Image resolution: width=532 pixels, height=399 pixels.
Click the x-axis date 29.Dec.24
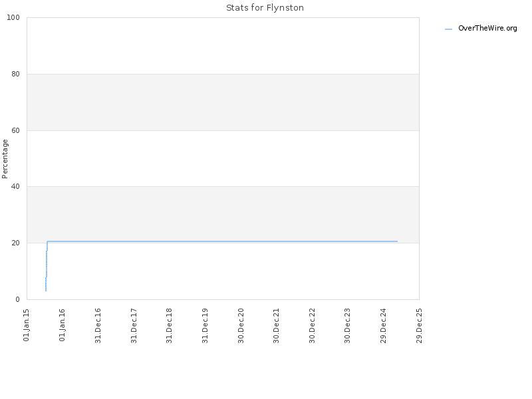tap(384, 326)
